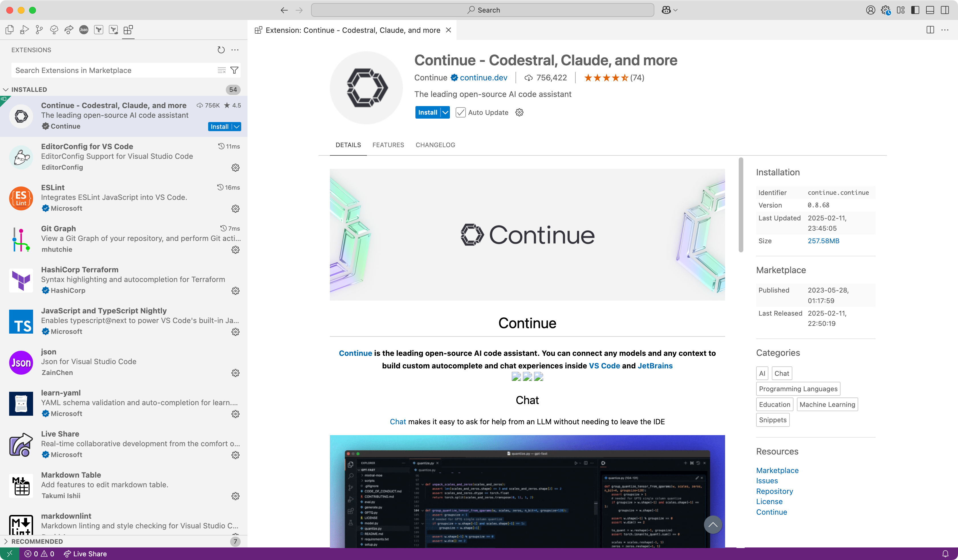Open the Run and Debug view

(24, 30)
